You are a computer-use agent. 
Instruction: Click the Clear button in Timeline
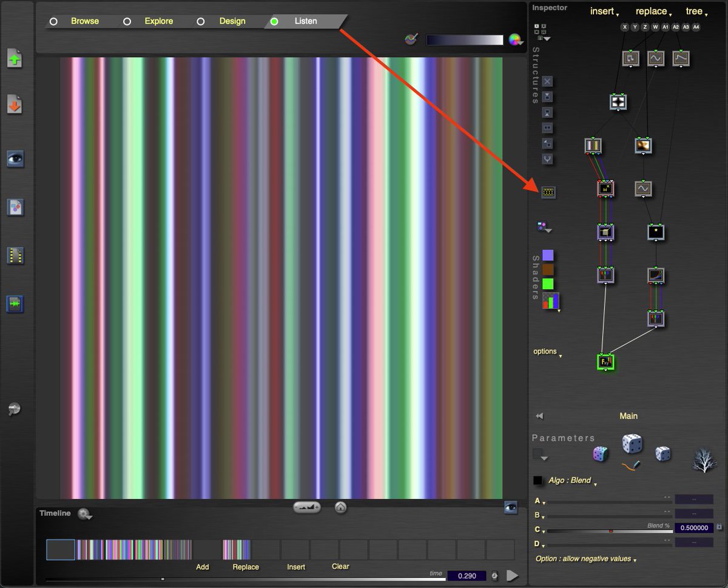point(340,566)
